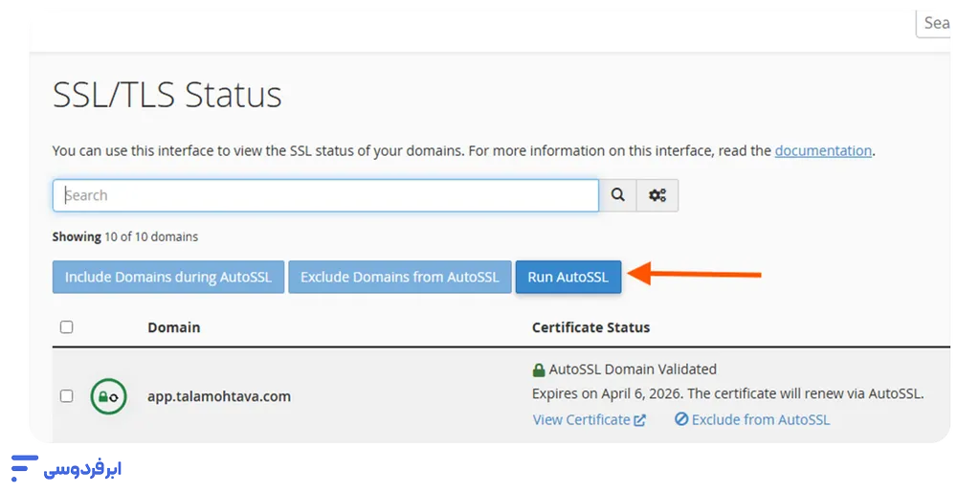Image resolution: width=980 pixels, height=493 pixels.
Task: Focus the domain Search input field
Action: pos(325,195)
